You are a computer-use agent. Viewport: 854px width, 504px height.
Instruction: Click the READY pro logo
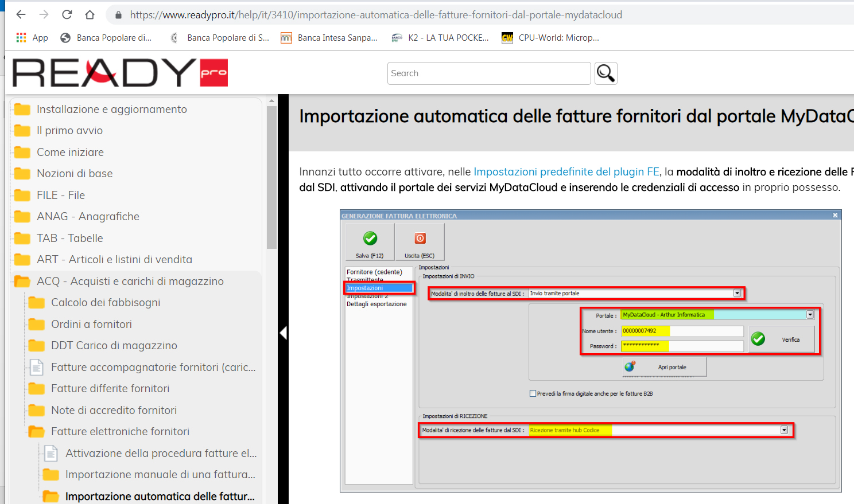pyautogui.click(x=120, y=73)
